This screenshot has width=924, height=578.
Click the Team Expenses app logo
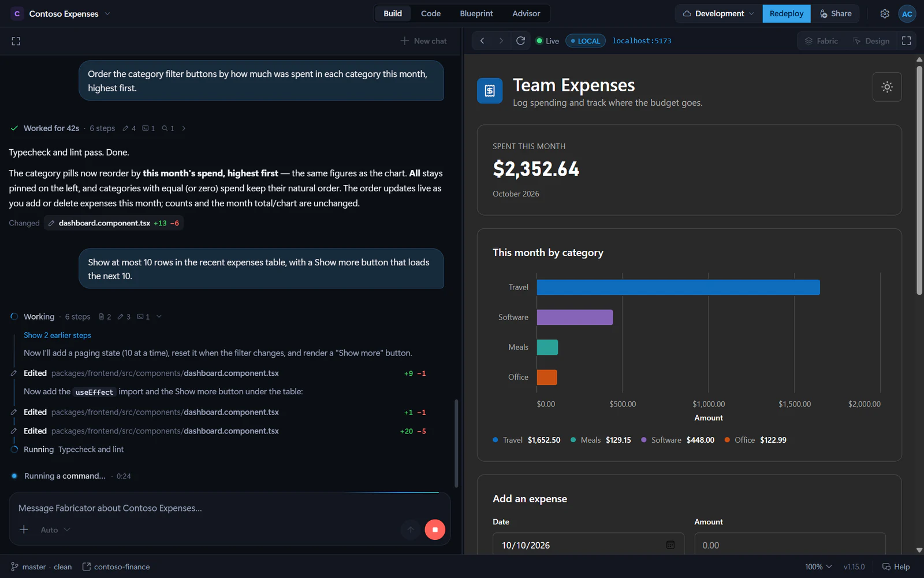pos(490,91)
